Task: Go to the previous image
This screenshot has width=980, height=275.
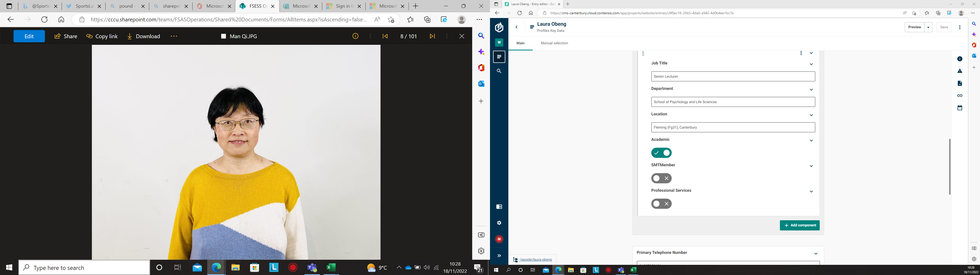Action: (385, 36)
